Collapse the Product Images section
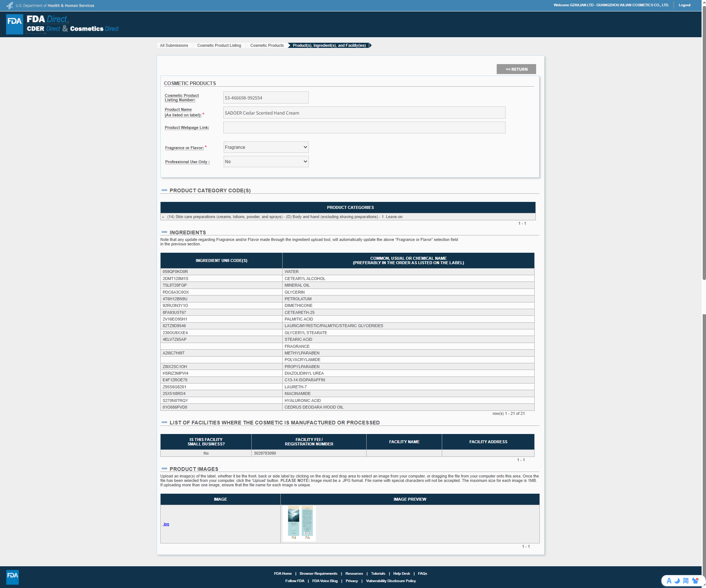 pyautogui.click(x=164, y=469)
